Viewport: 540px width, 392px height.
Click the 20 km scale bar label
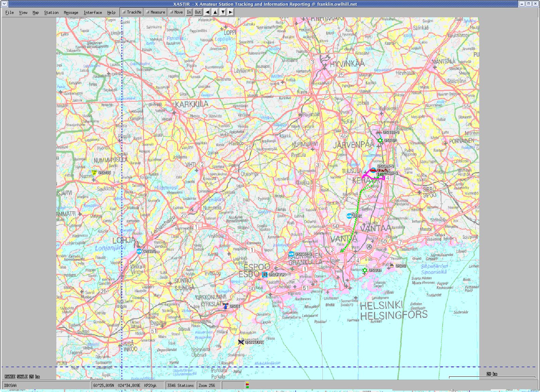[492, 374]
